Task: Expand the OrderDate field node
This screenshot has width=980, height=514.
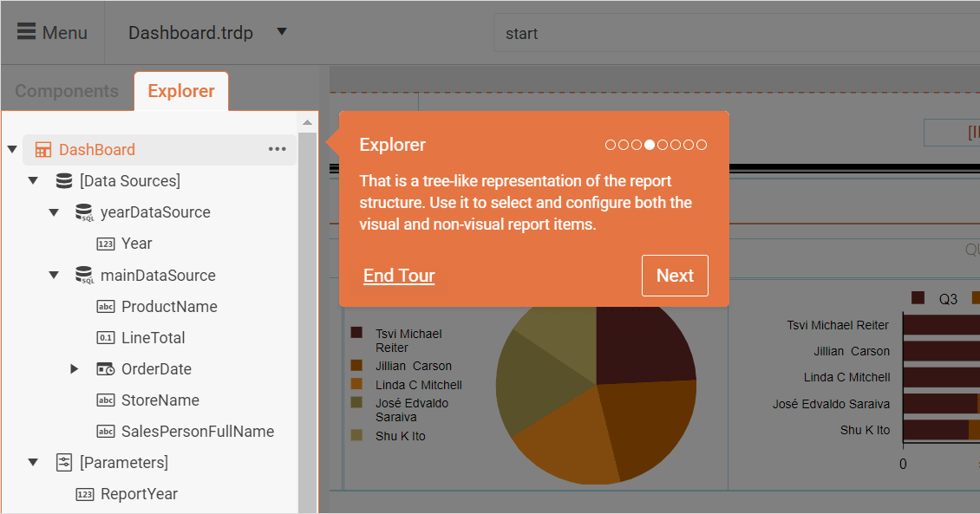Action: point(75,368)
